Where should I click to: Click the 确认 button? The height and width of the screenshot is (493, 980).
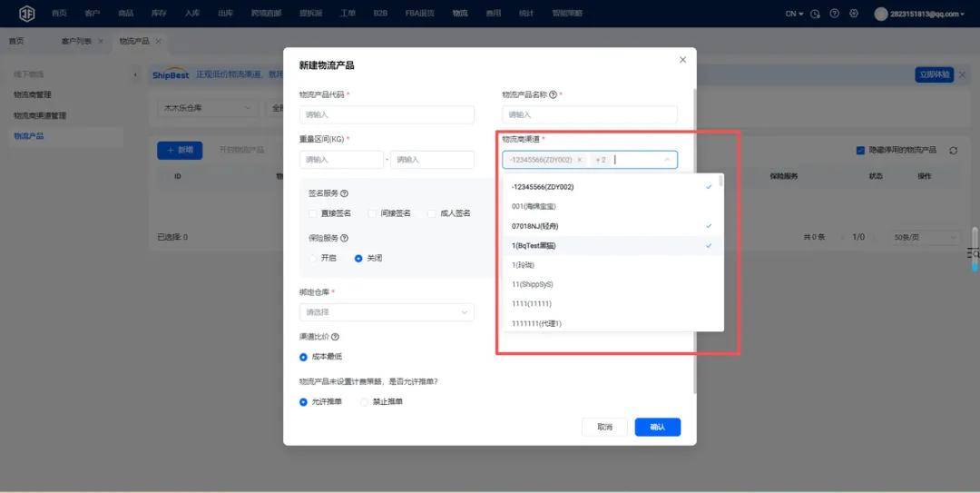pyautogui.click(x=658, y=427)
